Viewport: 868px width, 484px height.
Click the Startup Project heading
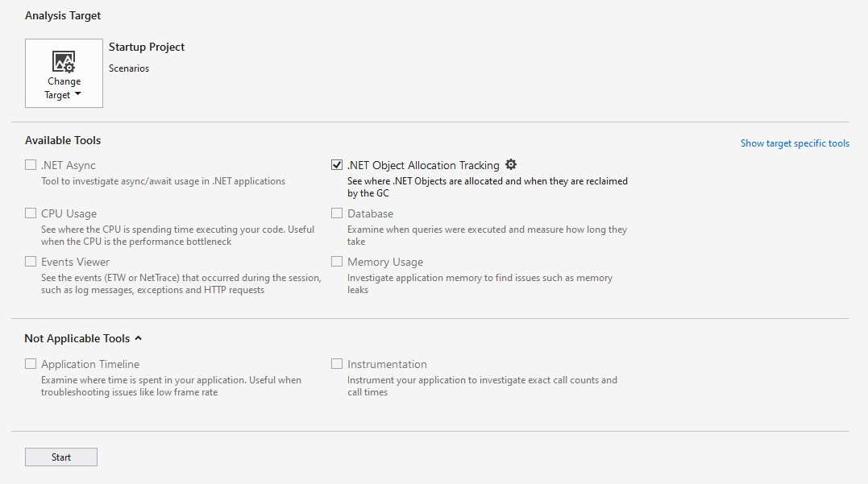(146, 47)
